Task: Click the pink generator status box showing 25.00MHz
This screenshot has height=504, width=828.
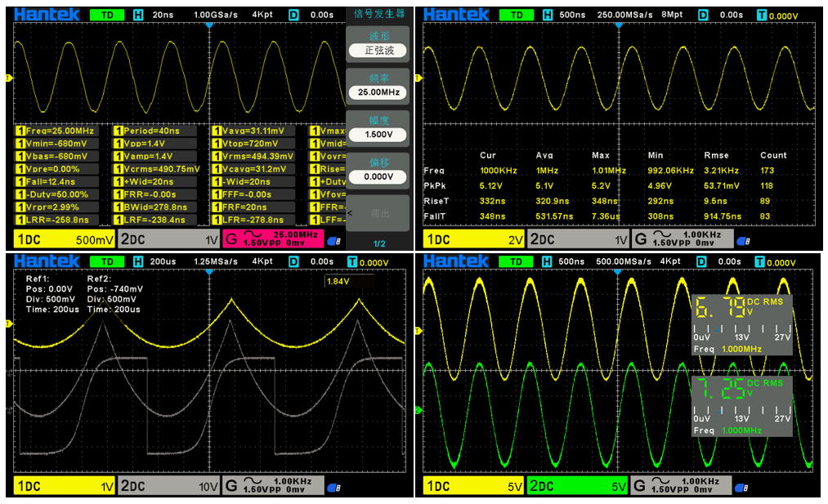Action: (271, 239)
